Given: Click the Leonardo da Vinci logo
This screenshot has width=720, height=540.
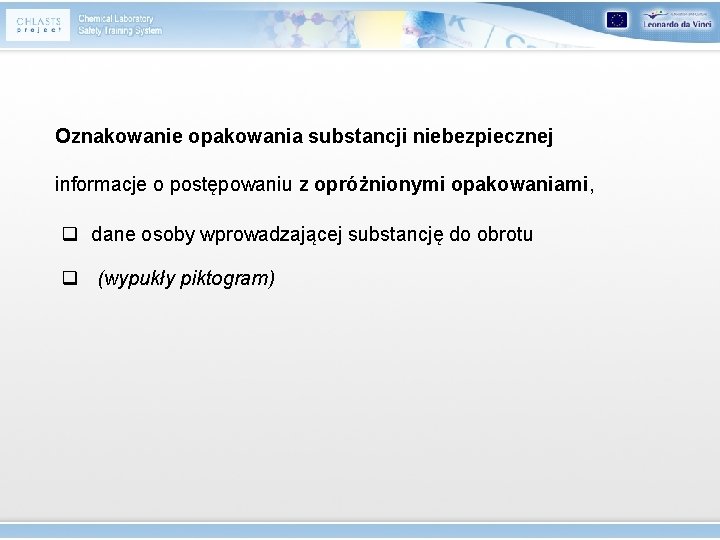Looking at the screenshot, I should click(x=677, y=20).
